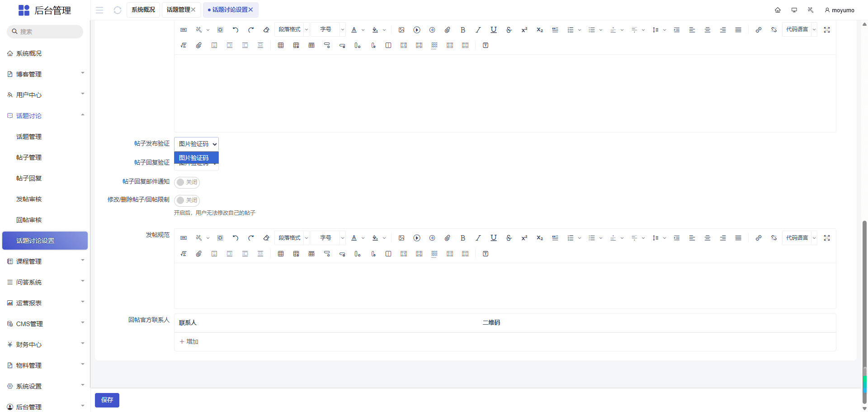Screen dimensions: 868x412
Task: Collapse the sidebar with the hamburger icon
Action: click(99, 10)
